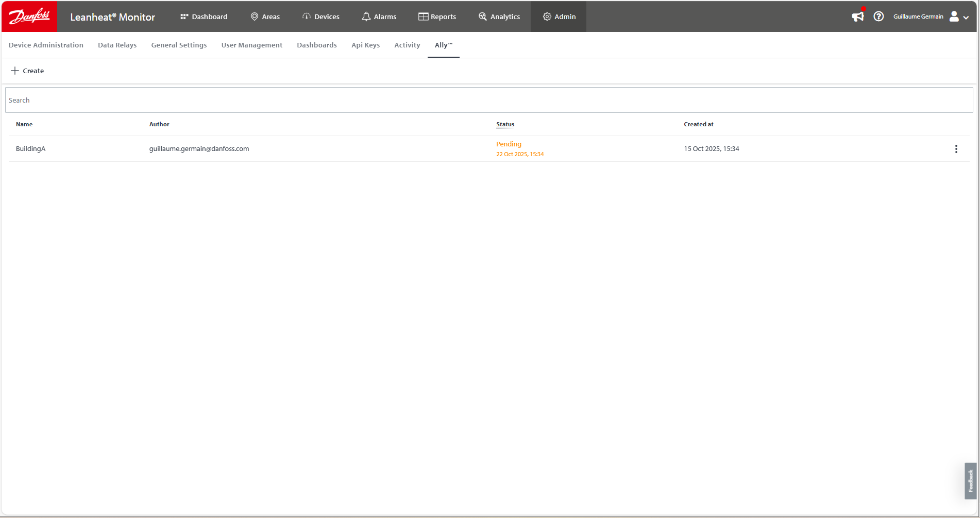Open the Activity tab
980x518 pixels.
click(x=407, y=45)
